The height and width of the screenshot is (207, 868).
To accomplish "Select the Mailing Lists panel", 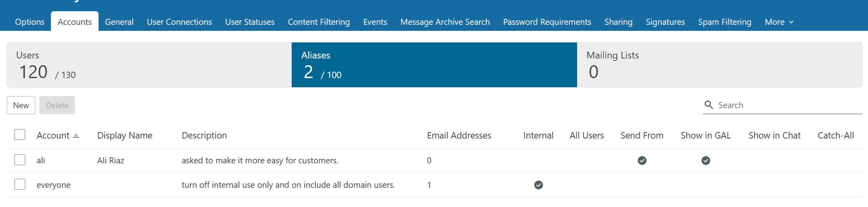I will point(719,65).
